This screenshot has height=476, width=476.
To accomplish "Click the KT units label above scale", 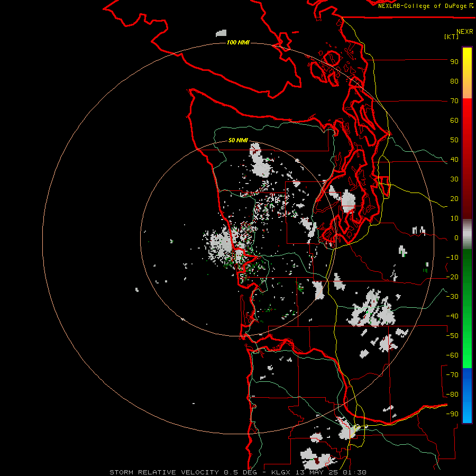I will pos(452,36).
